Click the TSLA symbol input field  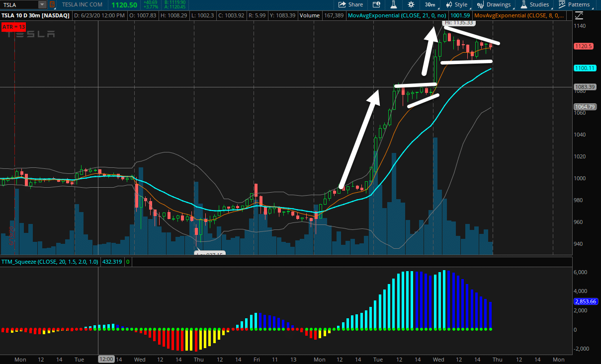19,4
